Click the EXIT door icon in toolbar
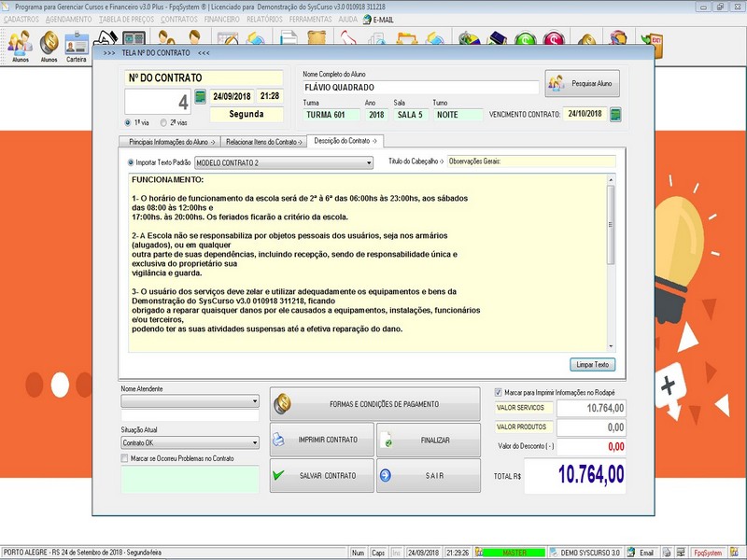747x560 pixels. click(652, 44)
